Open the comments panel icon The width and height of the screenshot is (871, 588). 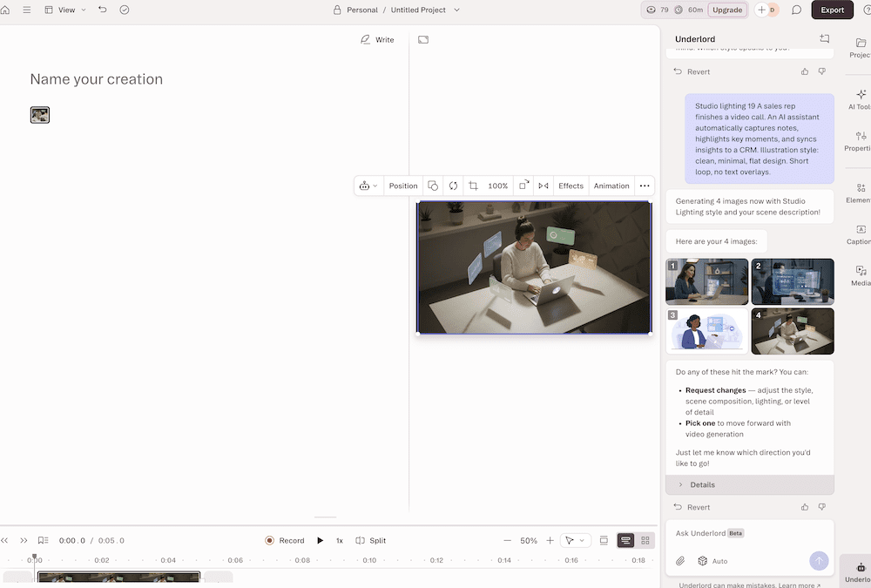pos(797,10)
